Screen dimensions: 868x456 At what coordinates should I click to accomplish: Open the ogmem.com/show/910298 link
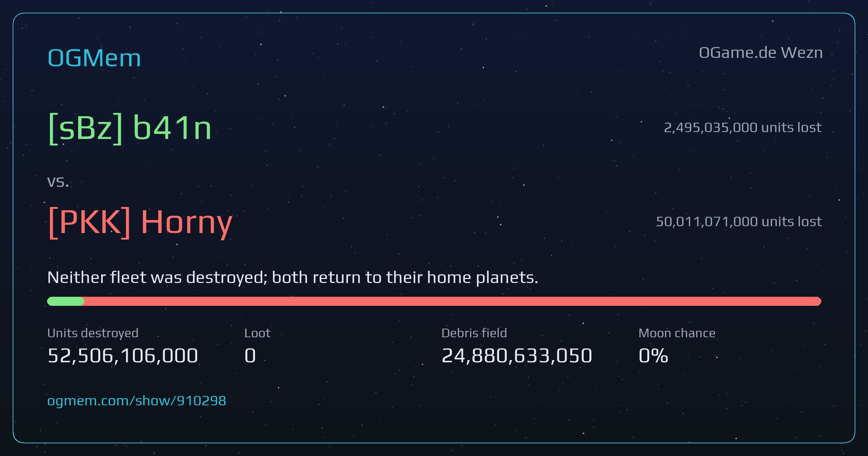137,401
